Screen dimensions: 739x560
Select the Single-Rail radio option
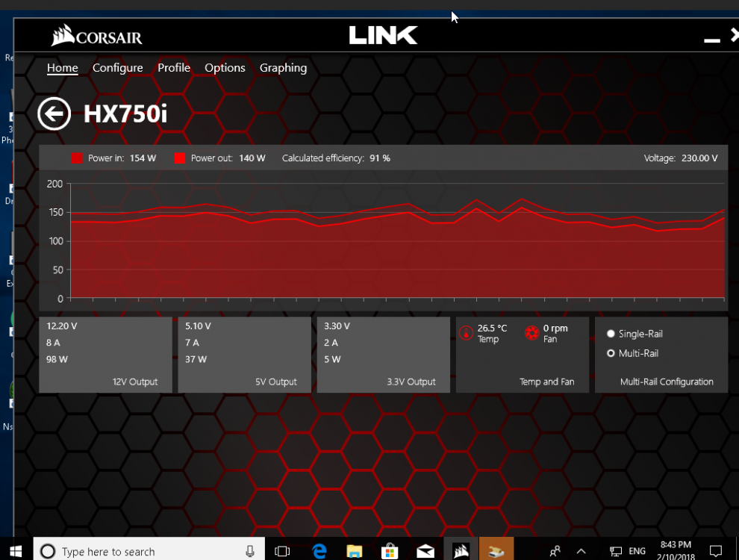pos(611,334)
